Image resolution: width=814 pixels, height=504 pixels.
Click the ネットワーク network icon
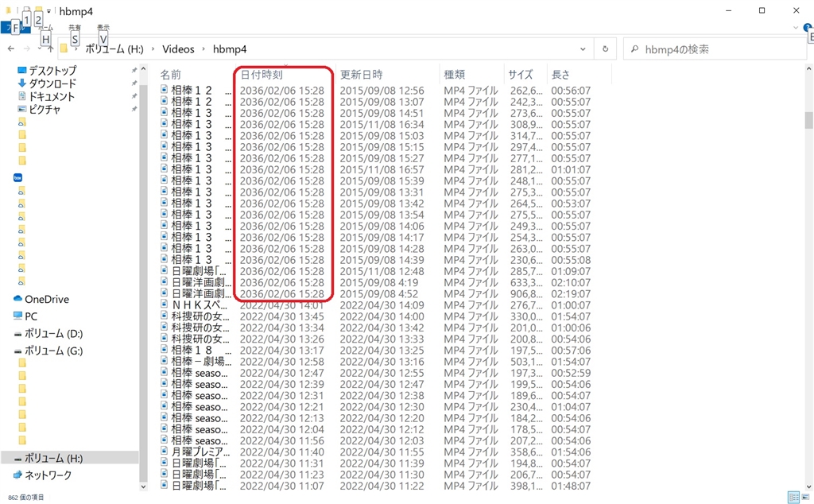(17, 475)
